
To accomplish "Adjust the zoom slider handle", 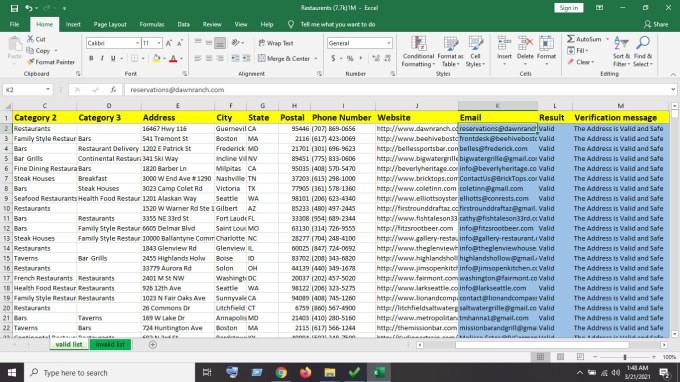I will (x=625, y=357).
